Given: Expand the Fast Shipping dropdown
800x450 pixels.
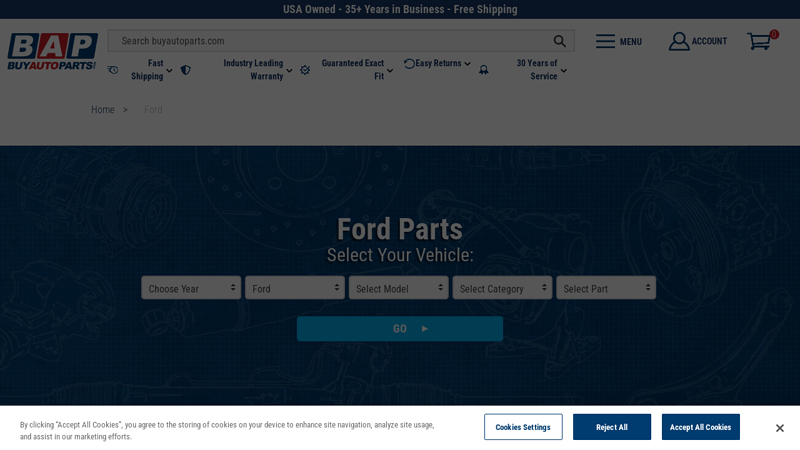Looking at the screenshot, I should pyautogui.click(x=169, y=70).
